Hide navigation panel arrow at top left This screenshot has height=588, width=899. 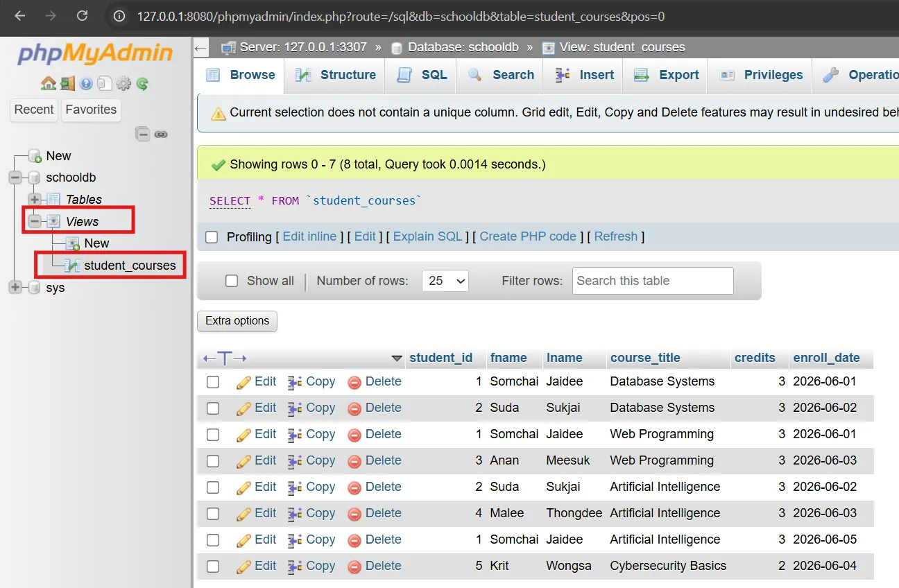[201, 48]
